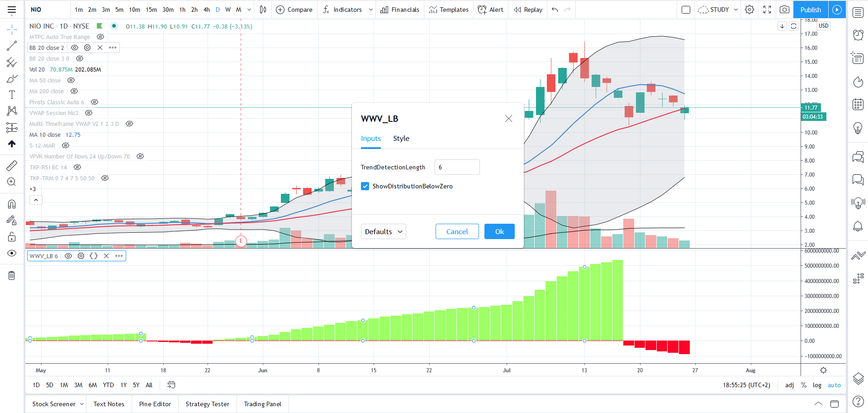Show the MA 50 close indicator
Screen dimensions: 868x413
pyautogui.click(x=71, y=80)
